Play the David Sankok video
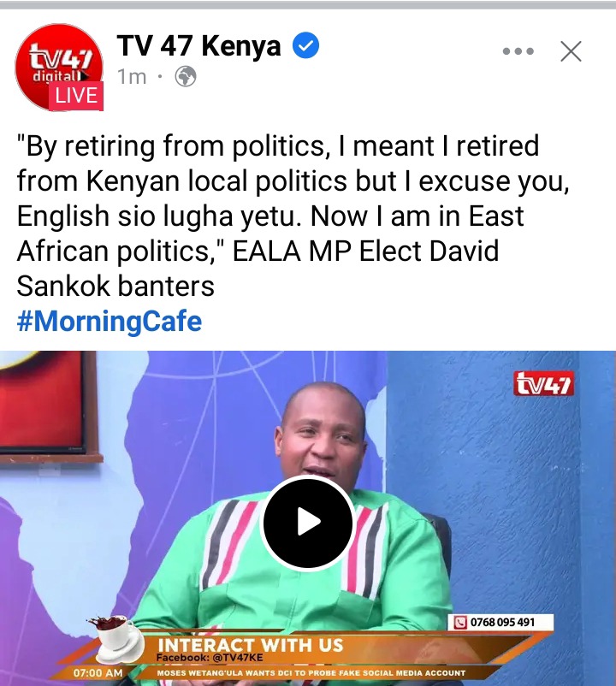Viewport: 616px width, 686px height. click(x=307, y=522)
